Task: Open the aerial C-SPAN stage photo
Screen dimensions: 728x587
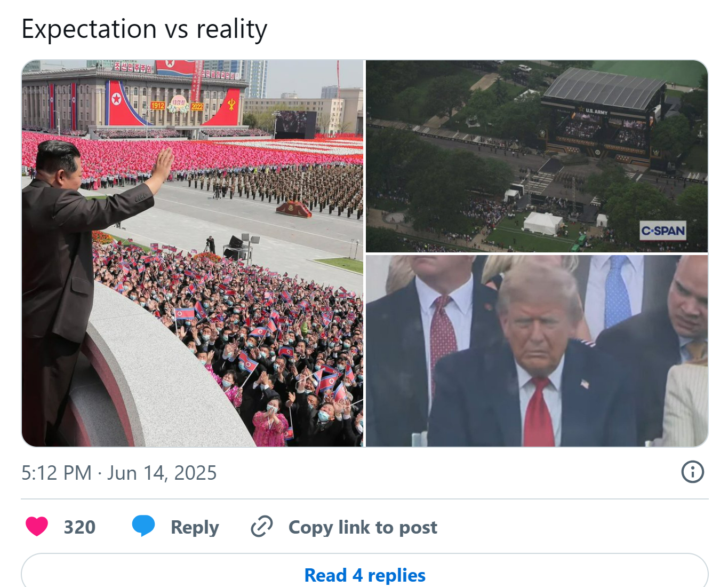Action: pyautogui.click(x=537, y=156)
